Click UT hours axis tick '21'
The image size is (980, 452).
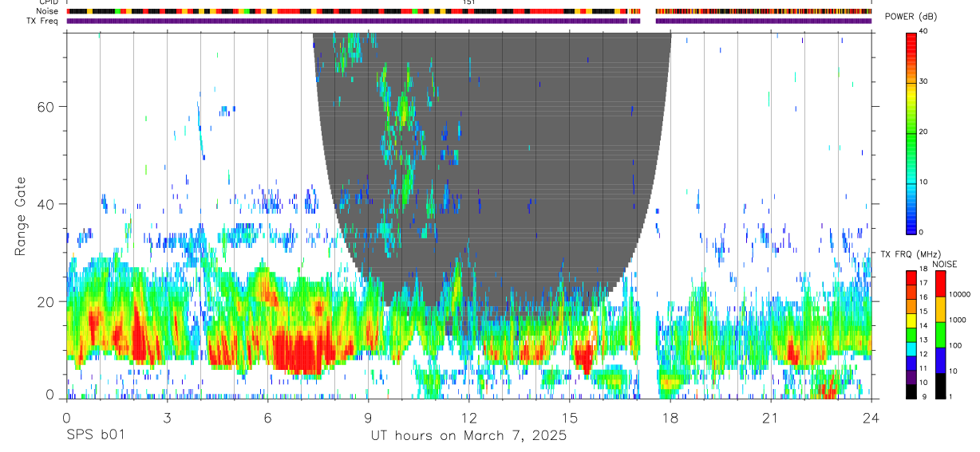coord(771,417)
